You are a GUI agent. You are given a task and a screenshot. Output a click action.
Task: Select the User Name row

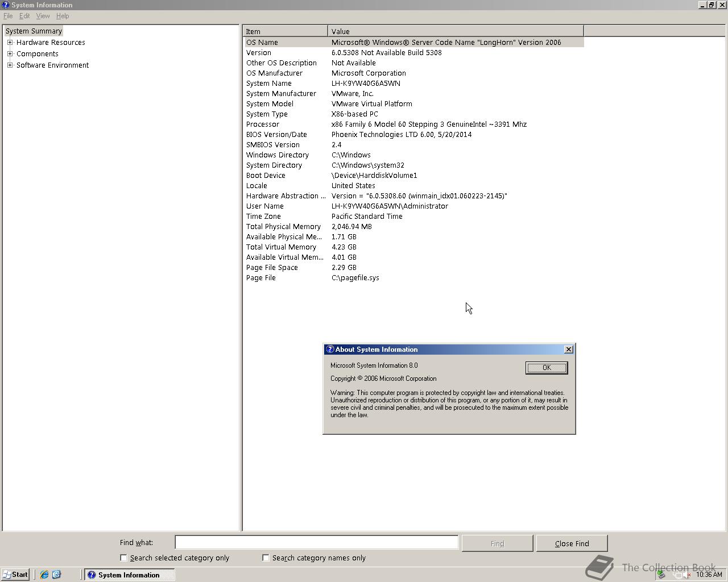(414, 206)
